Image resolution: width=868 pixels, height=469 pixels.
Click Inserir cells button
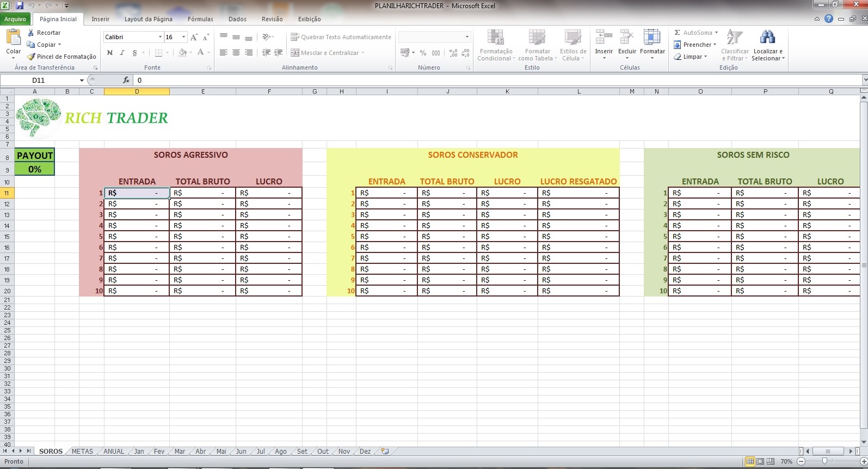604,45
